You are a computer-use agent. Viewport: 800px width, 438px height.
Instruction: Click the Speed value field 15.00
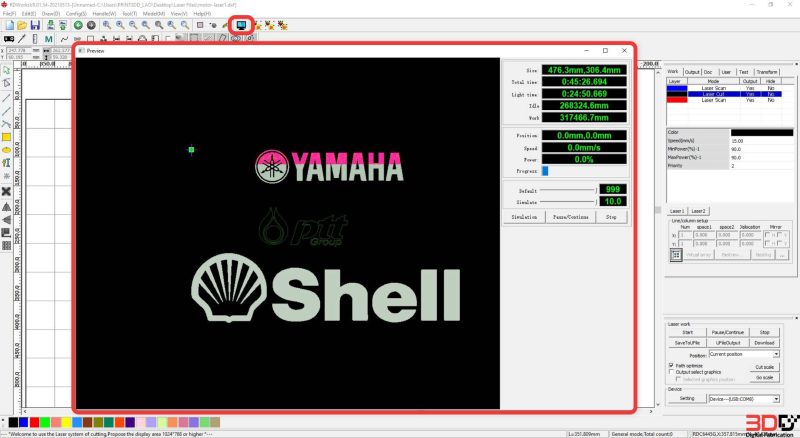(x=762, y=141)
